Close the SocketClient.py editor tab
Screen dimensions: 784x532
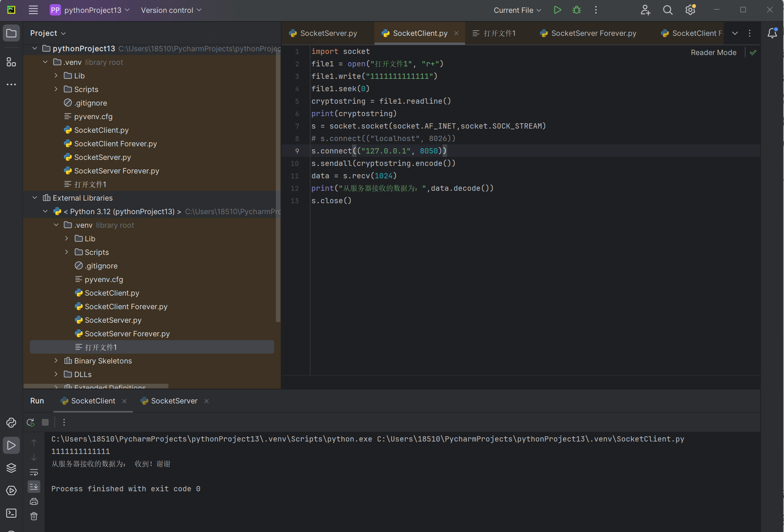coord(456,33)
